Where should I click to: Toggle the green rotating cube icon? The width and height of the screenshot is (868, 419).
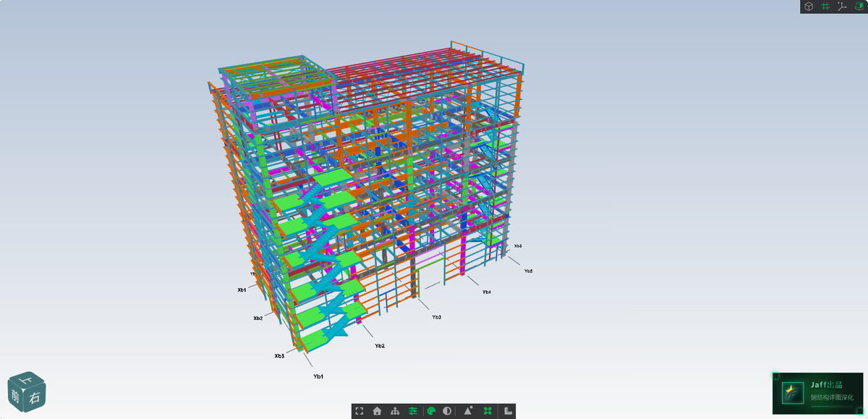click(859, 7)
